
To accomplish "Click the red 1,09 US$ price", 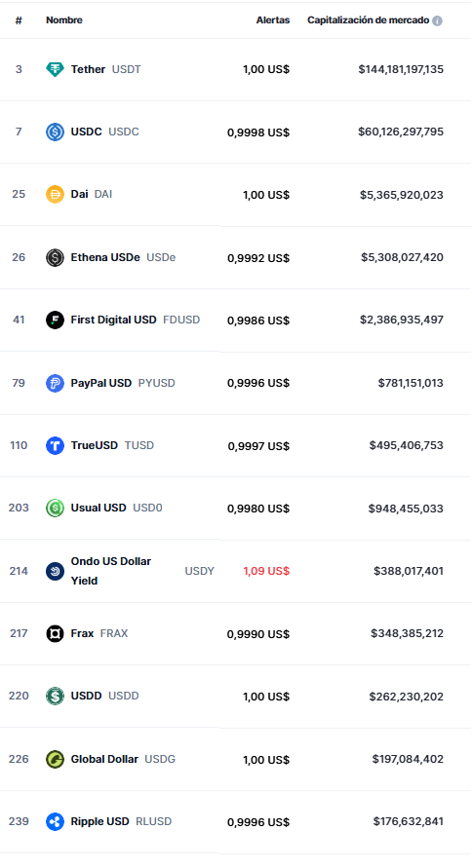I will [266, 571].
